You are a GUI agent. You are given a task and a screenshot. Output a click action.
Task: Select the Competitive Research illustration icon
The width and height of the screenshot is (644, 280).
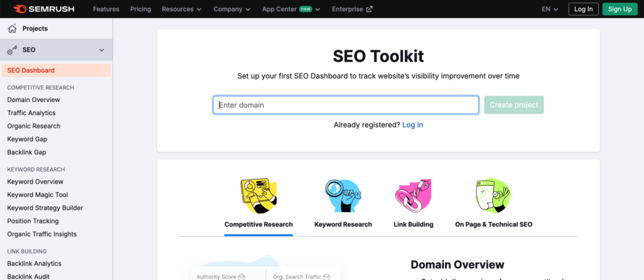coord(258,196)
